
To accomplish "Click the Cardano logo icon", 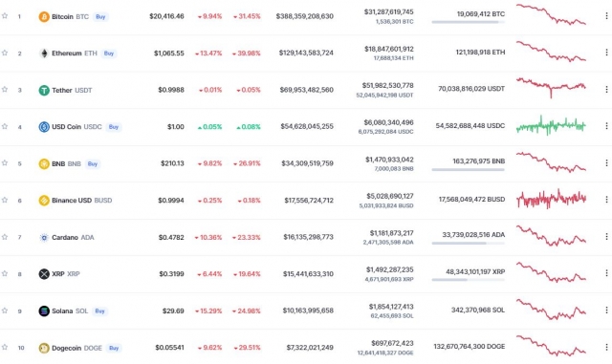I will click(x=44, y=237).
